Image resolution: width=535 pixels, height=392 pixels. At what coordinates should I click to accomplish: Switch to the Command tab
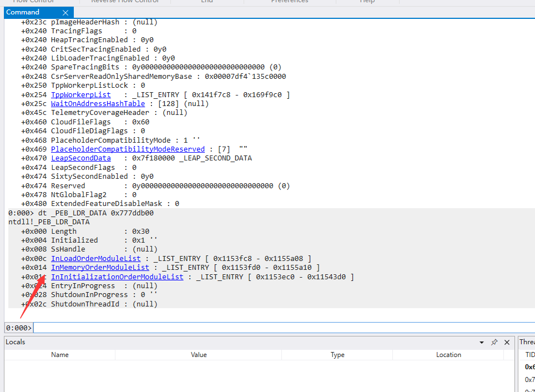pyautogui.click(x=23, y=12)
